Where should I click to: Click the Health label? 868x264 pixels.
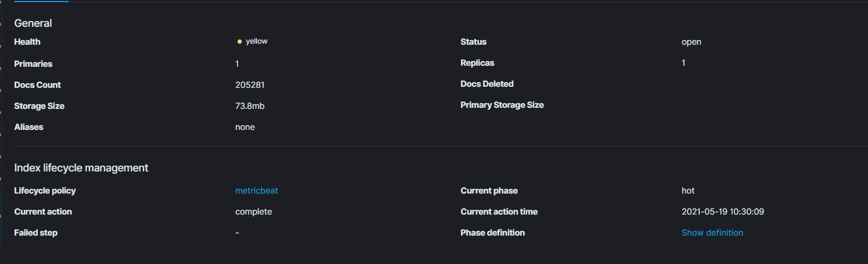point(27,42)
